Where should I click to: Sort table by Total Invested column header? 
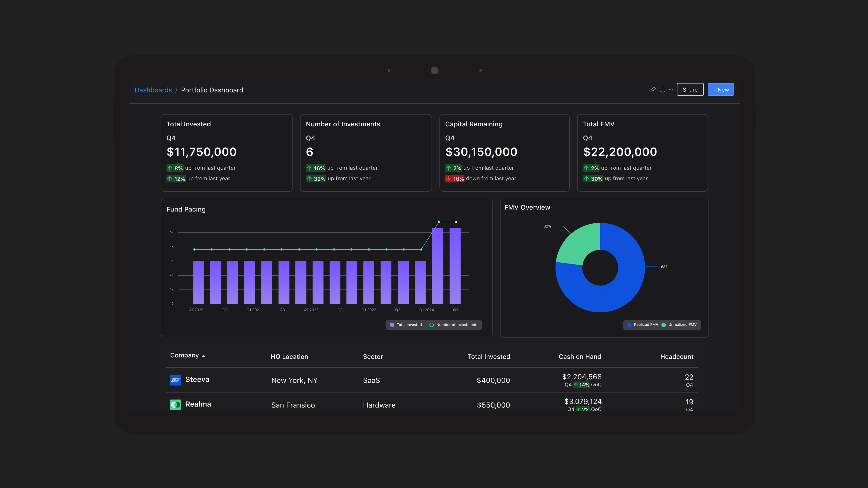tap(489, 357)
